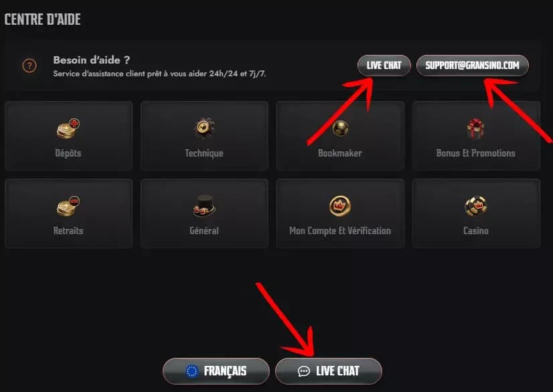
Task: Click the question mark help icon
Action: tap(29, 66)
